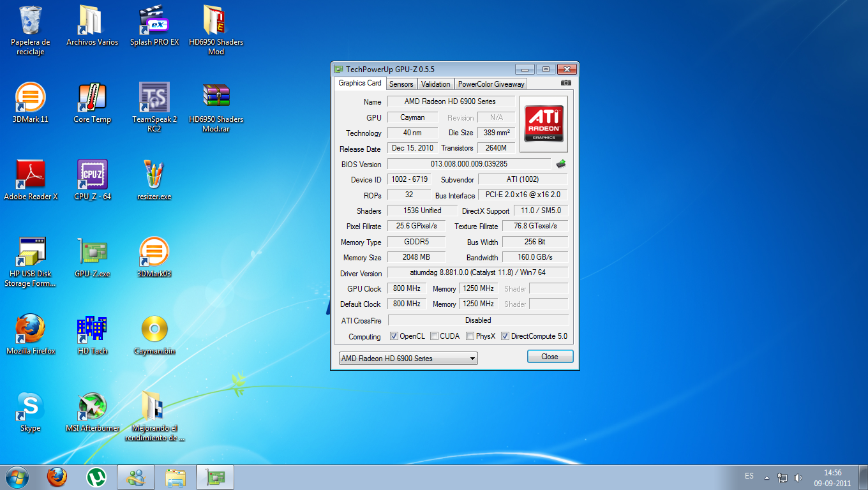This screenshot has width=868, height=490.
Task: Click the GPU-Z taskbar button
Action: tap(215, 477)
